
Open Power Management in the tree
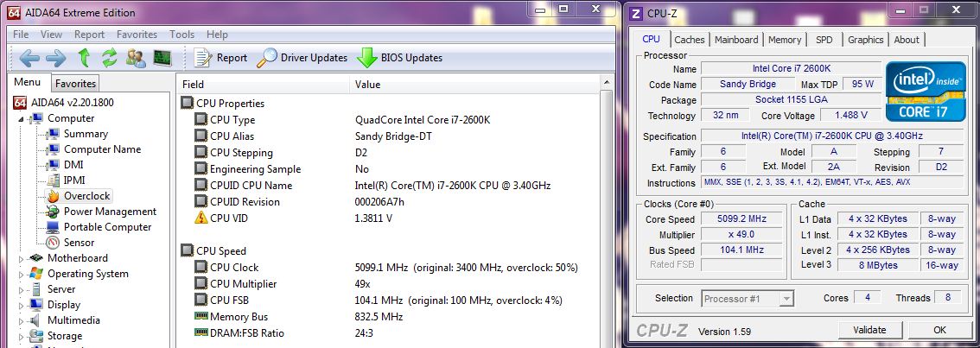[x=110, y=212]
